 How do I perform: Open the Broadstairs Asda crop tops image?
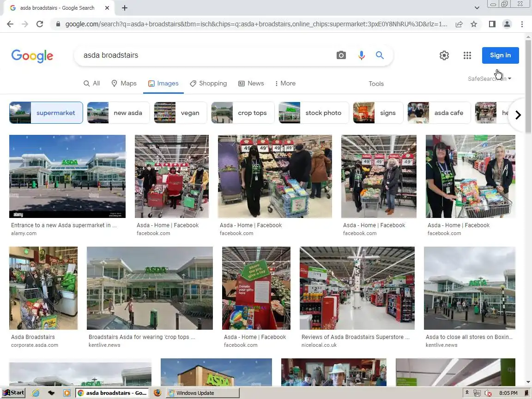150,288
